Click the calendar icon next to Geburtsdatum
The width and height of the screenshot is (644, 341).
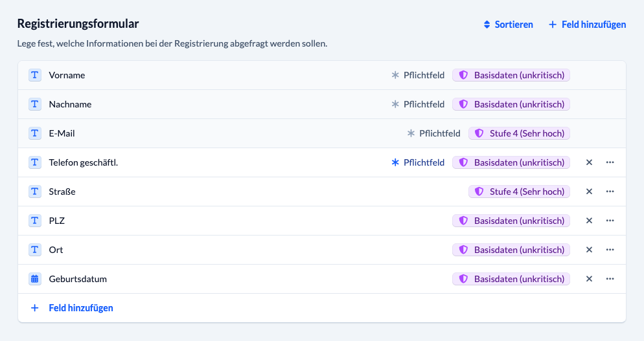point(35,279)
